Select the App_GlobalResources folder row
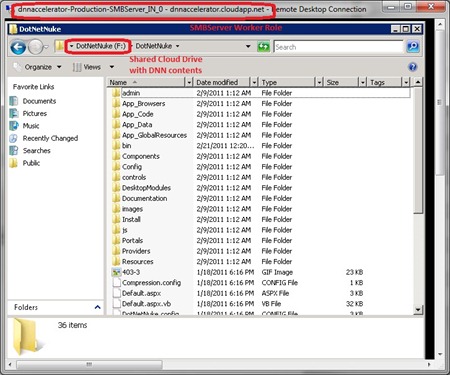The height and width of the screenshot is (375, 450). [258, 135]
